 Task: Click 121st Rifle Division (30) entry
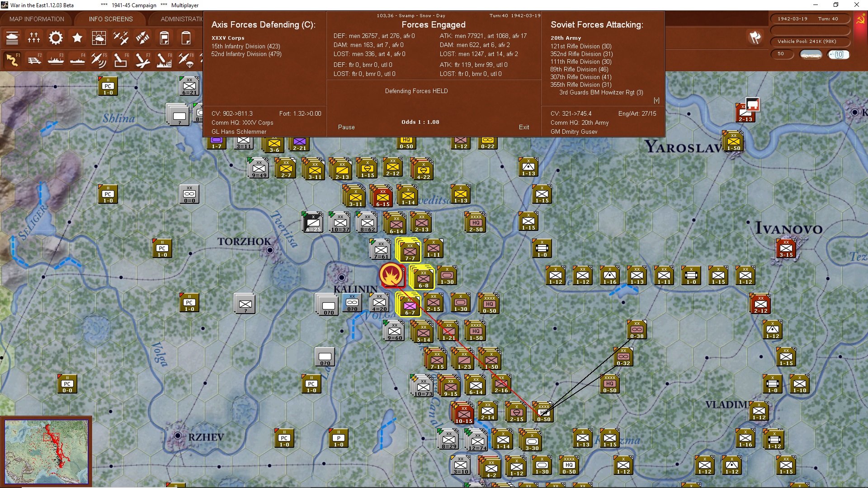coord(581,46)
